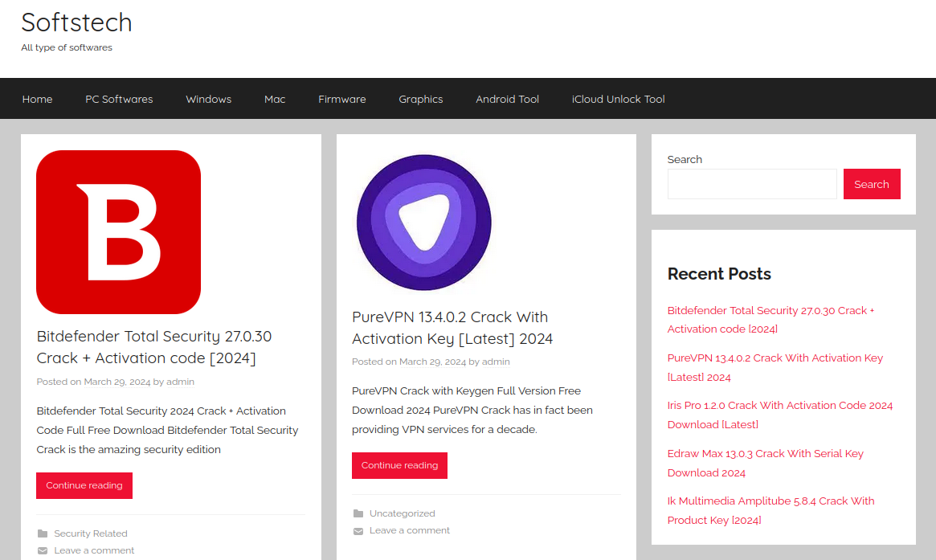Click the Bitdefender red logo thumbnail
The width and height of the screenshot is (936, 560).
[x=118, y=232]
